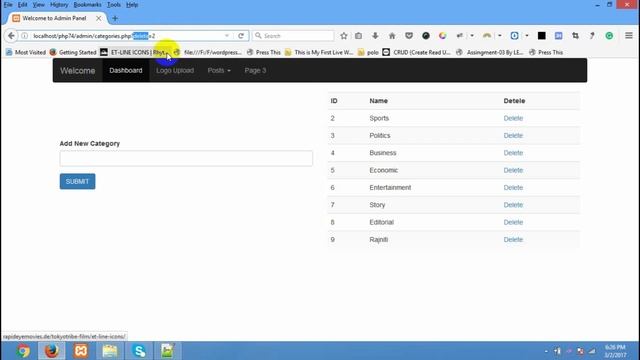Focus the Add New Category text field
Screen dimensions: 640x360
tap(186, 158)
